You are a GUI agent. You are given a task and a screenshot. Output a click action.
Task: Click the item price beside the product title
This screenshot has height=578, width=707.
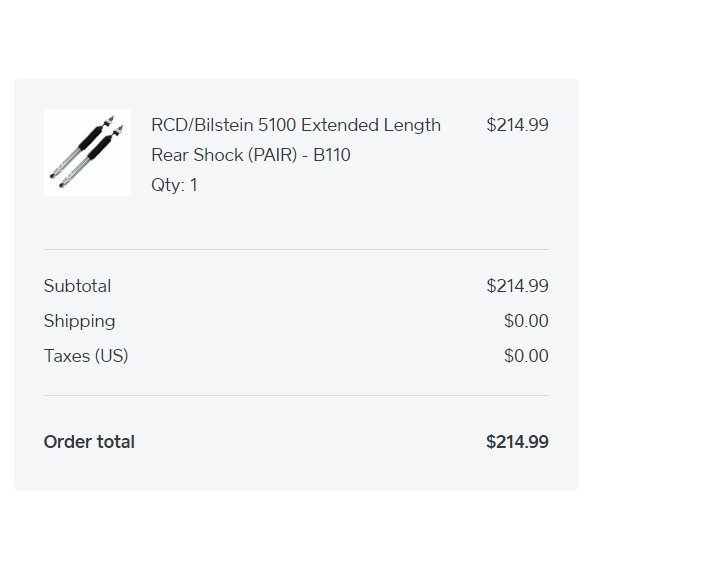517,125
